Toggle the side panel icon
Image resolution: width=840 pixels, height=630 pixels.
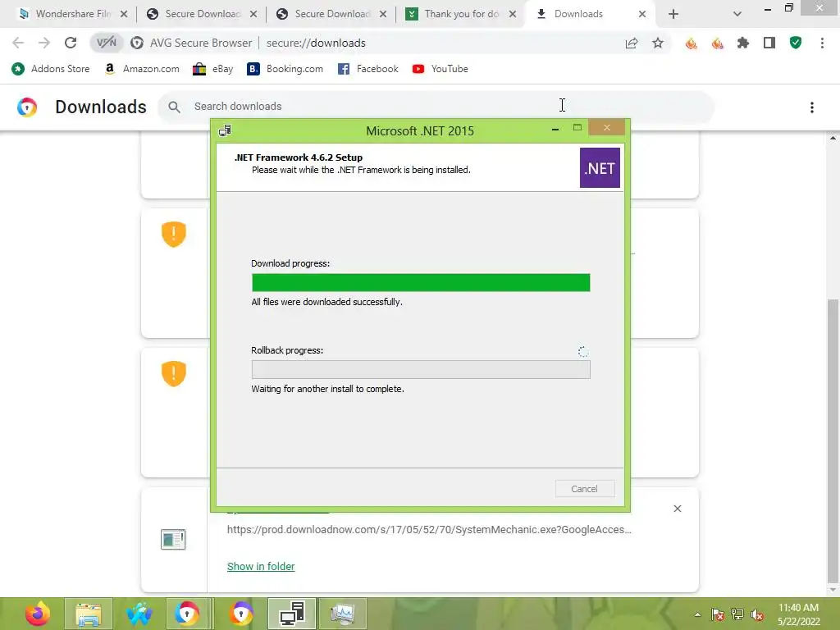click(x=769, y=43)
